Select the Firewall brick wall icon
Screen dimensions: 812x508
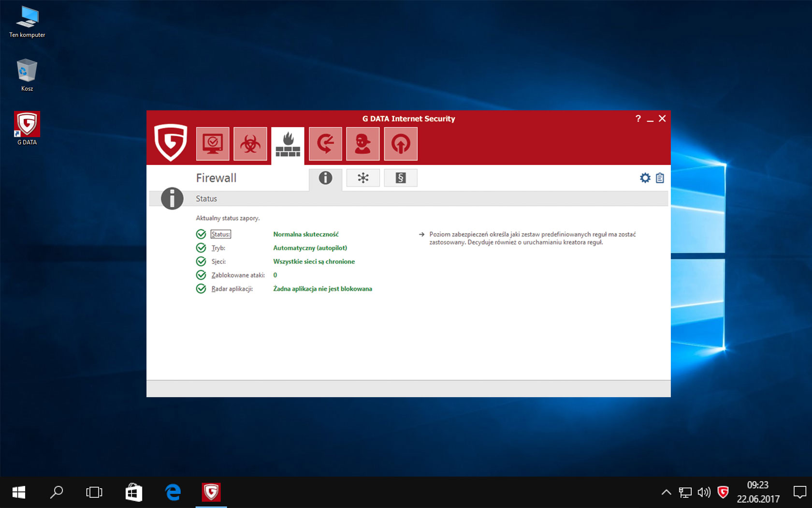(x=288, y=145)
